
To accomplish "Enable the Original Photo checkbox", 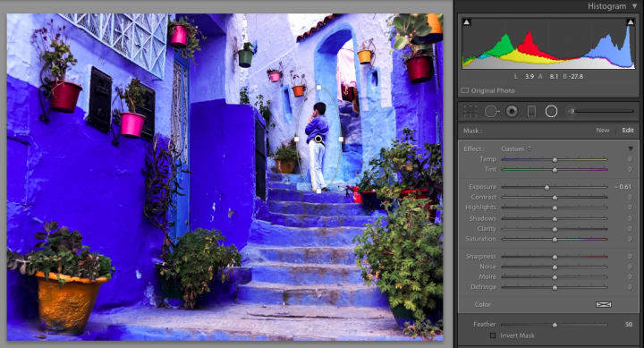I will [465, 90].
